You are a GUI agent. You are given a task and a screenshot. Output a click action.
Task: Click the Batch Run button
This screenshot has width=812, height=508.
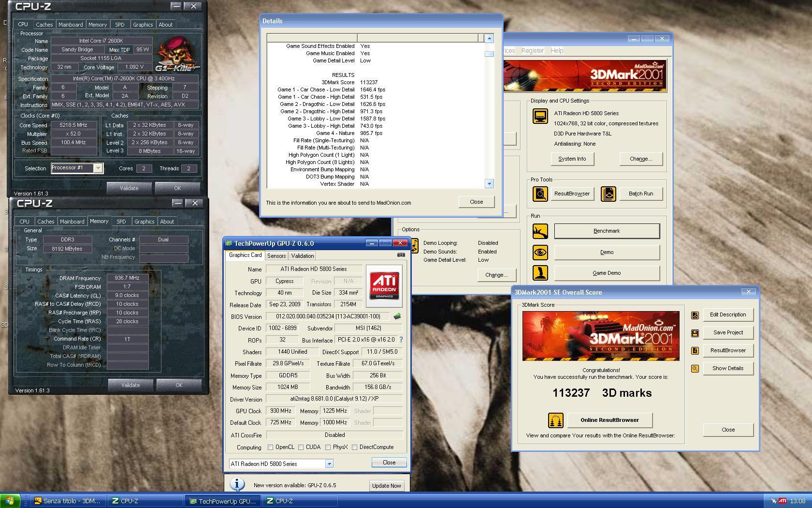click(x=641, y=194)
